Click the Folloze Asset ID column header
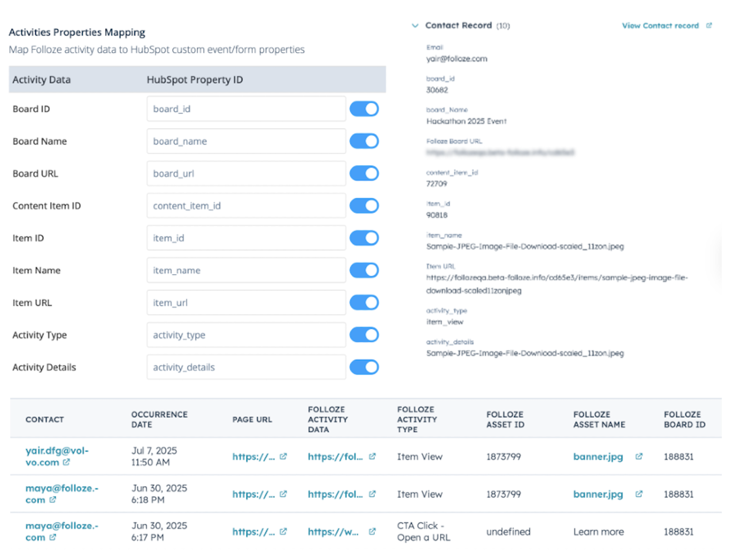The height and width of the screenshot is (560, 750). 505,419
